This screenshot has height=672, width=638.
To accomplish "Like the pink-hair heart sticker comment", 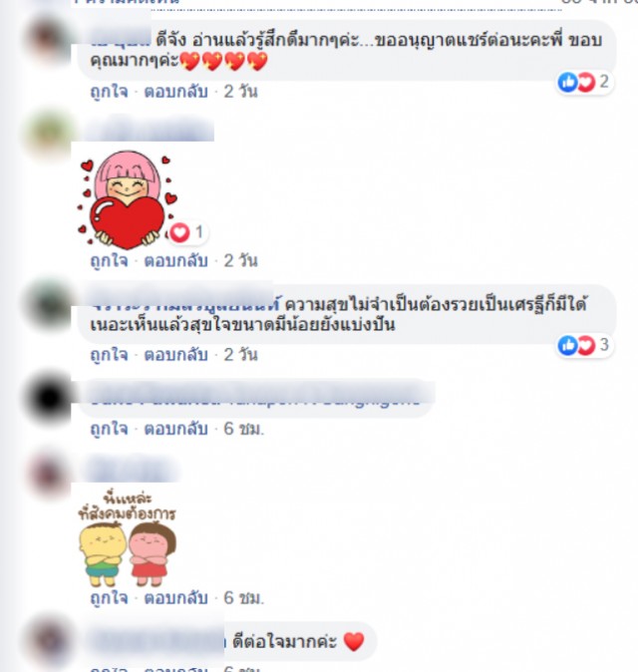I will (109, 261).
